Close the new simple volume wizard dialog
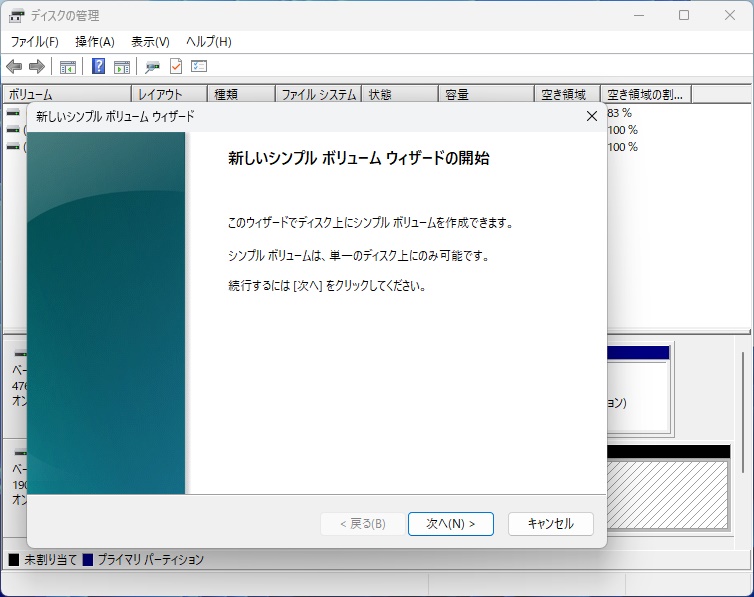 tap(591, 116)
